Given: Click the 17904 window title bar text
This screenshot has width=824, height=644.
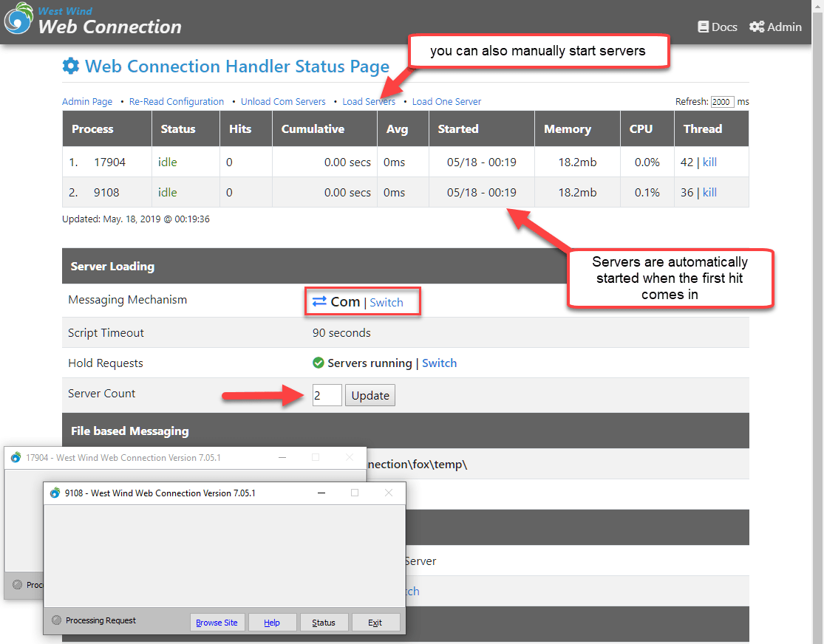Looking at the screenshot, I should pyautogui.click(x=123, y=458).
